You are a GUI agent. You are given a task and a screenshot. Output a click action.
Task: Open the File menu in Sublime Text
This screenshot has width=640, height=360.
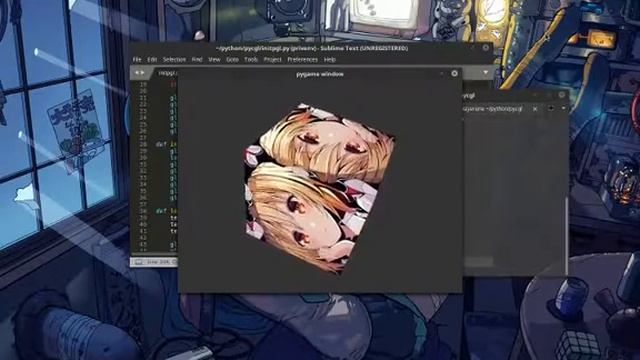137,60
